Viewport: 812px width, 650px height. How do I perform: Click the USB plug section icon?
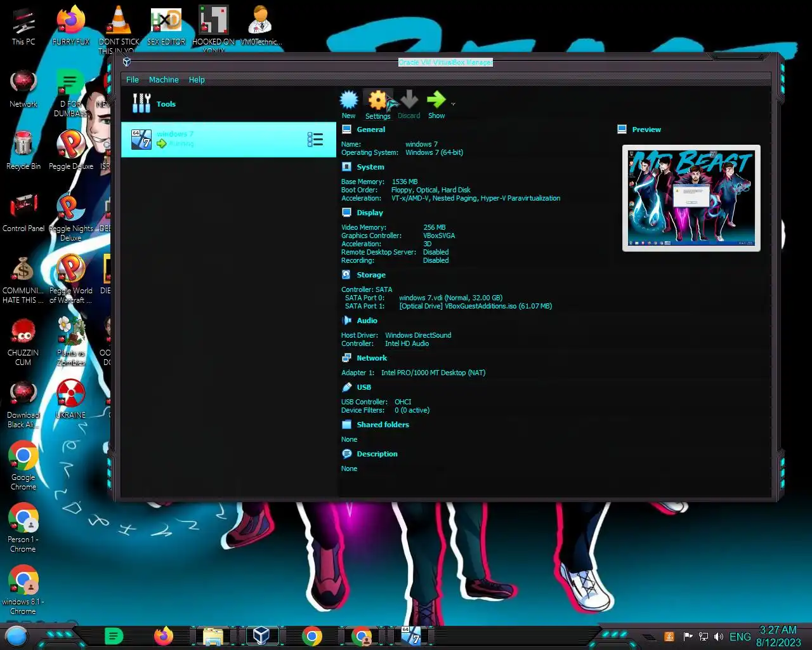346,387
